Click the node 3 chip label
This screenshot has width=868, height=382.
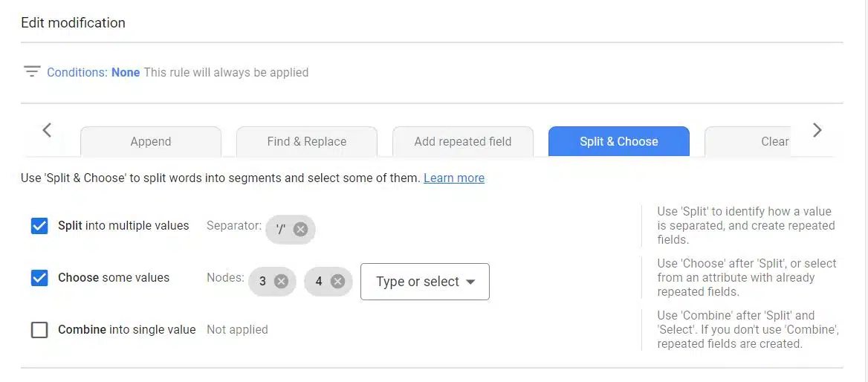(x=262, y=281)
